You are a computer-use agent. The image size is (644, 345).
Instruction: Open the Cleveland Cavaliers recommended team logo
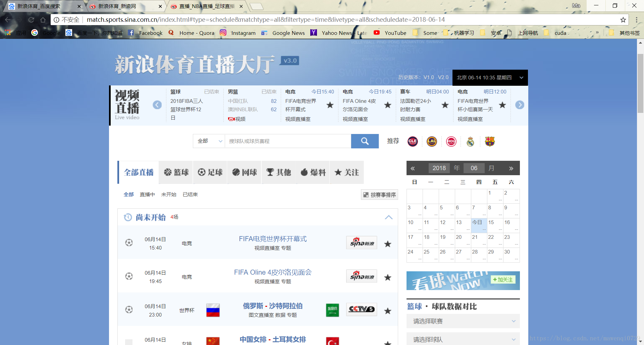[x=413, y=141]
